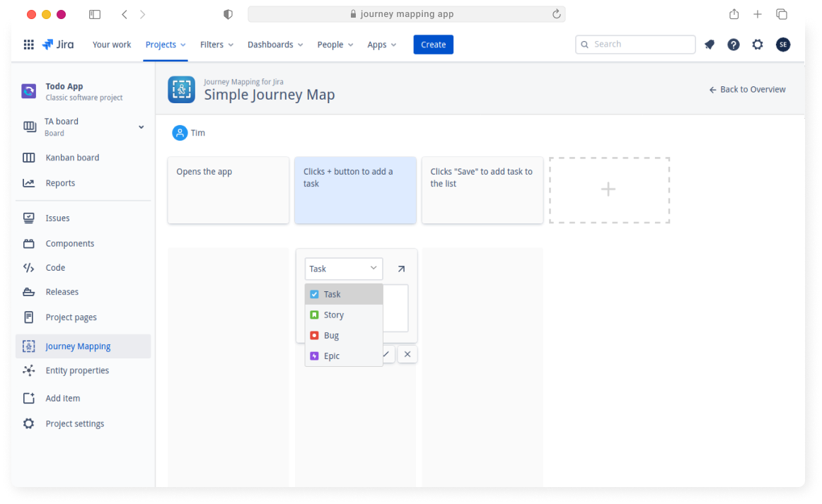Click Back to Overview link

pos(748,90)
